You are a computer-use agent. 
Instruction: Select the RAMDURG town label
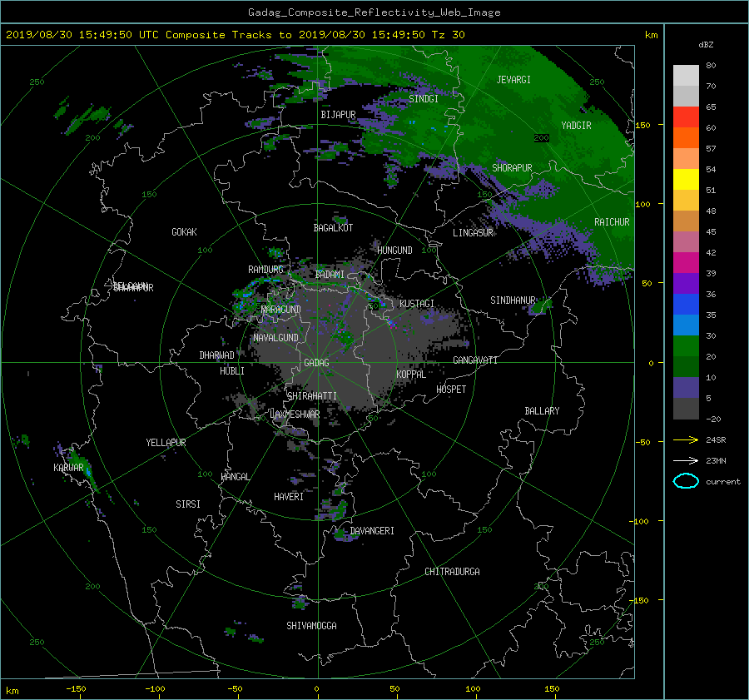(x=265, y=270)
